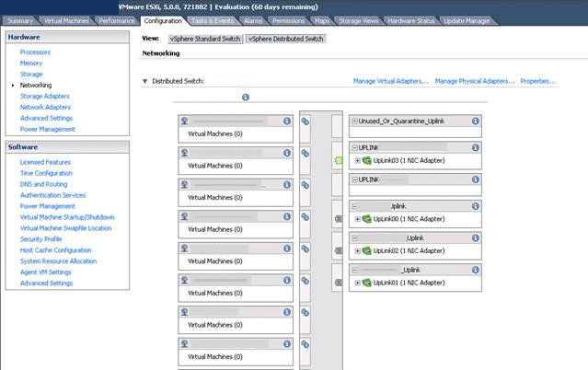Open Host Cache Configuration

[55, 250]
